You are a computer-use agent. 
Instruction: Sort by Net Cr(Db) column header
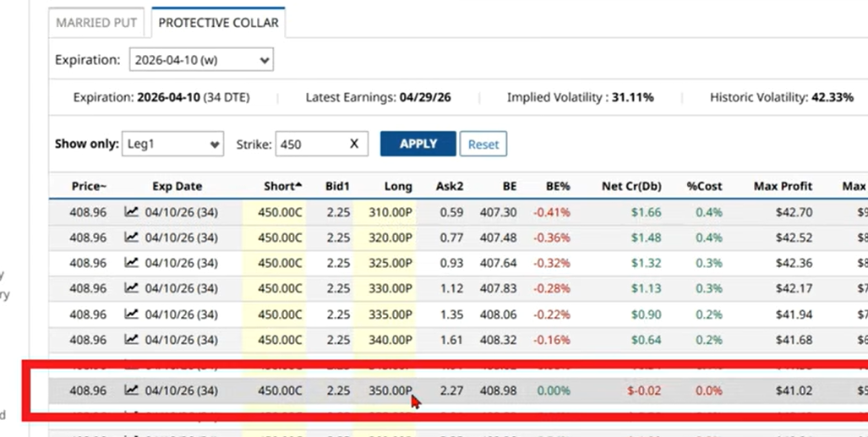click(631, 186)
